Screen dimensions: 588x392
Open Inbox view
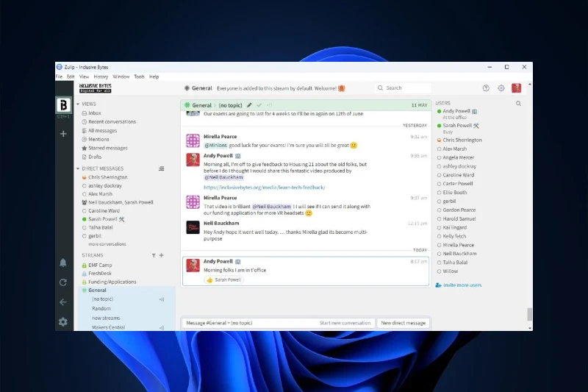[95, 113]
